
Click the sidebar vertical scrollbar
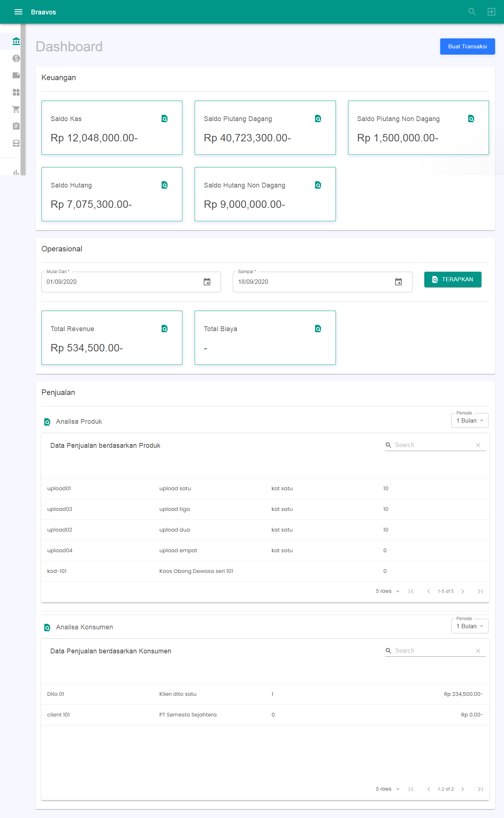pos(23,100)
